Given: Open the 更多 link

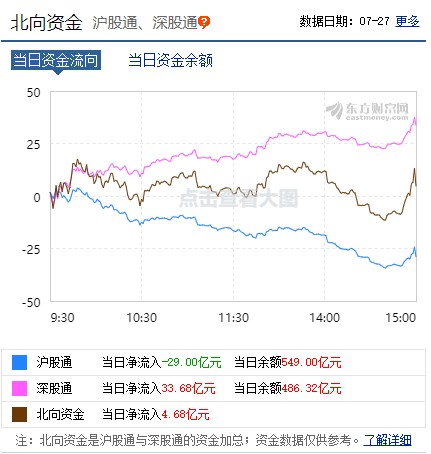Looking at the screenshot, I should (407, 22).
